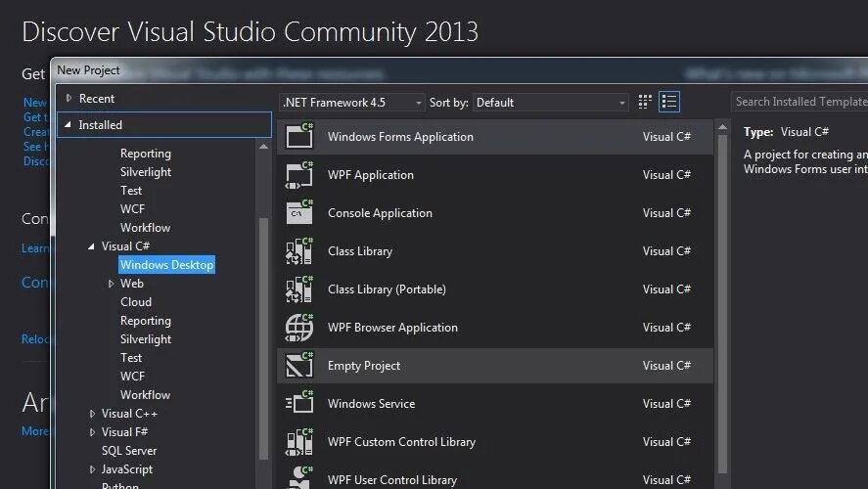Image resolution: width=868 pixels, height=489 pixels.
Task: Expand the Visual C++ tree node
Action: point(92,414)
